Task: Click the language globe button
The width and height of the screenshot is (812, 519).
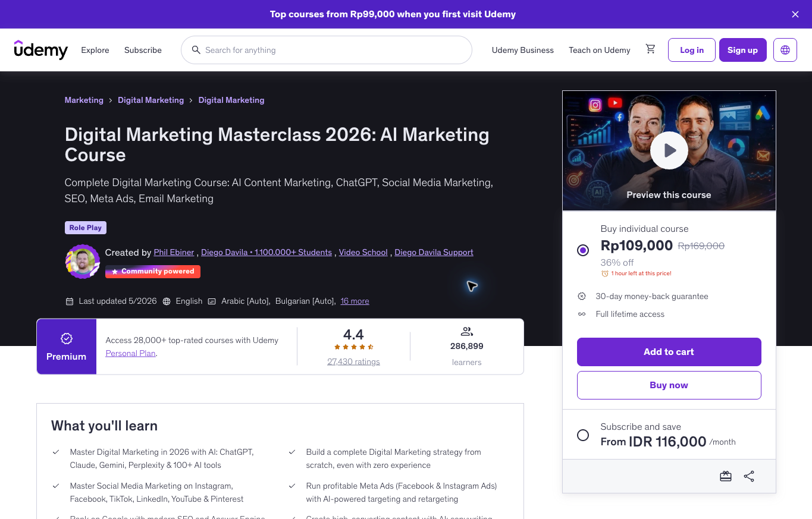Action: [785, 50]
